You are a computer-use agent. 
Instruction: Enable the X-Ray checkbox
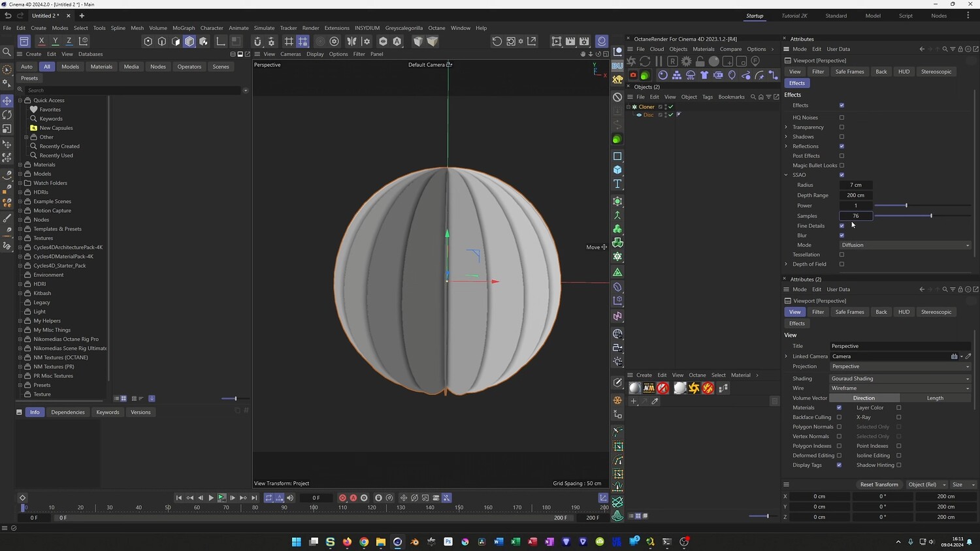click(899, 417)
